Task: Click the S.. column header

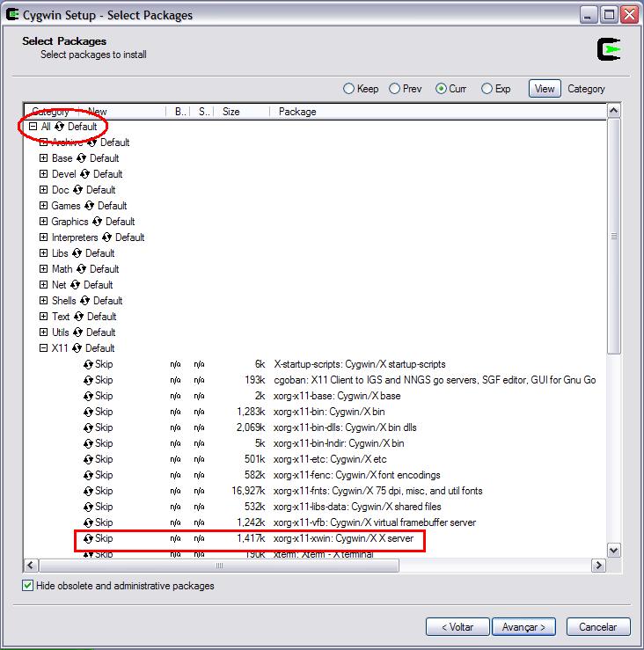Action: 202,112
